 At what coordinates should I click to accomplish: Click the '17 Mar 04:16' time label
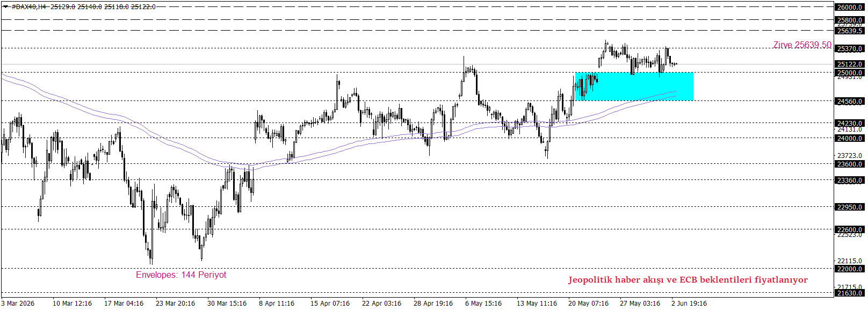click(x=124, y=304)
